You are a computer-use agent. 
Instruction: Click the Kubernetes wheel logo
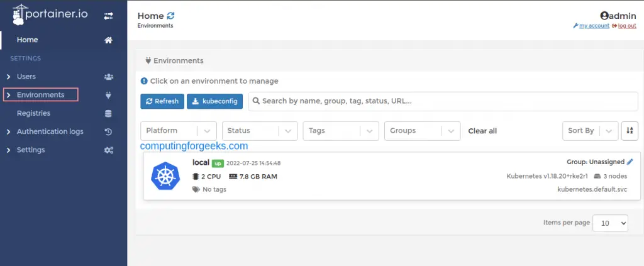coord(165,176)
